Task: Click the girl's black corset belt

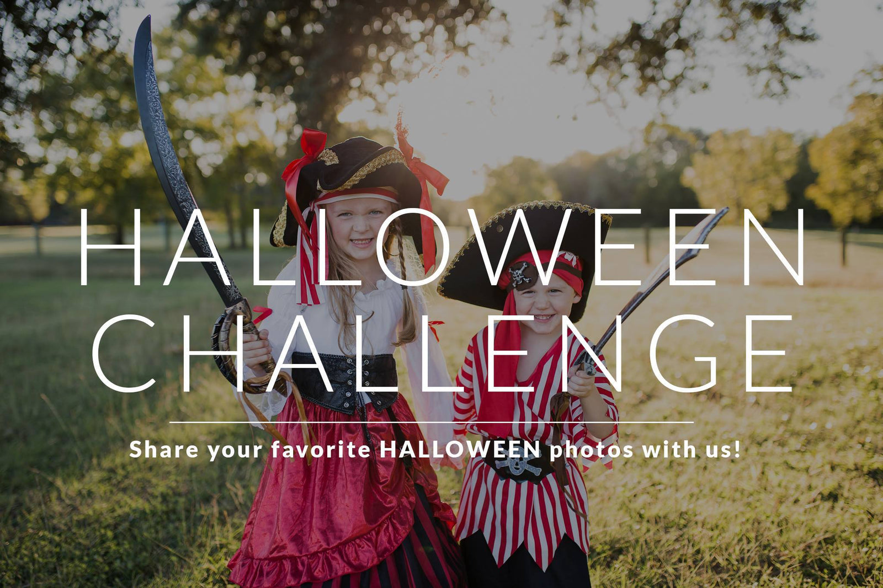Action: click(344, 382)
